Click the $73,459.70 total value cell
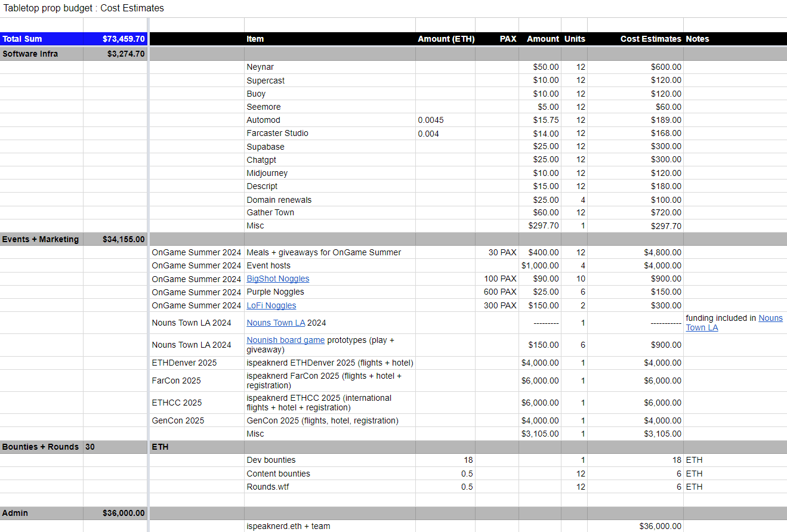This screenshot has height=532, width=787. pyautogui.click(x=116, y=39)
